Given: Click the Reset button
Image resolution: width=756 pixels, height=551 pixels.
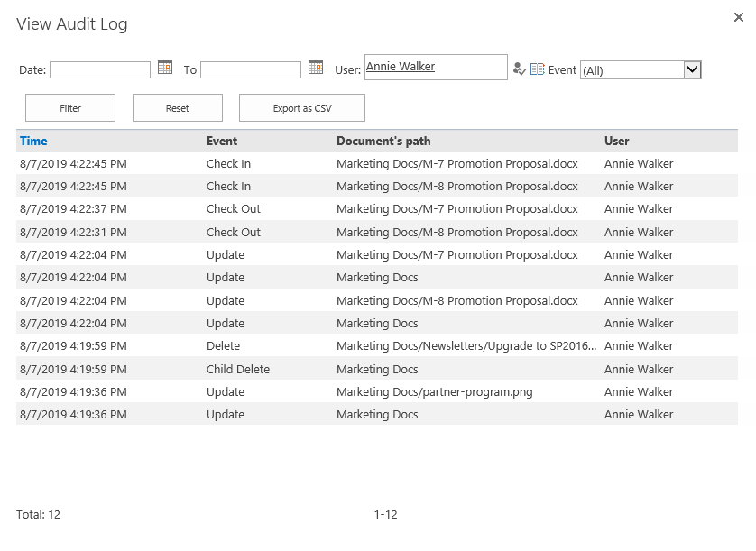Looking at the screenshot, I should (178, 108).
